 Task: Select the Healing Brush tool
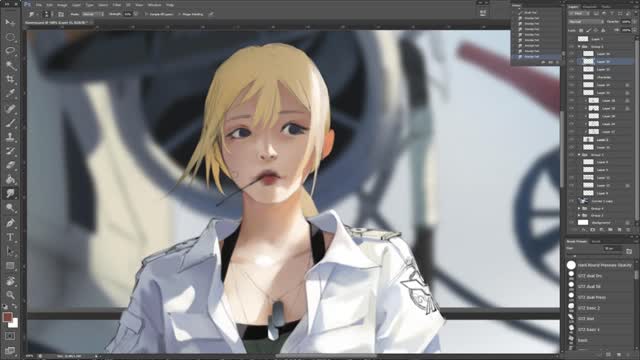10,108
